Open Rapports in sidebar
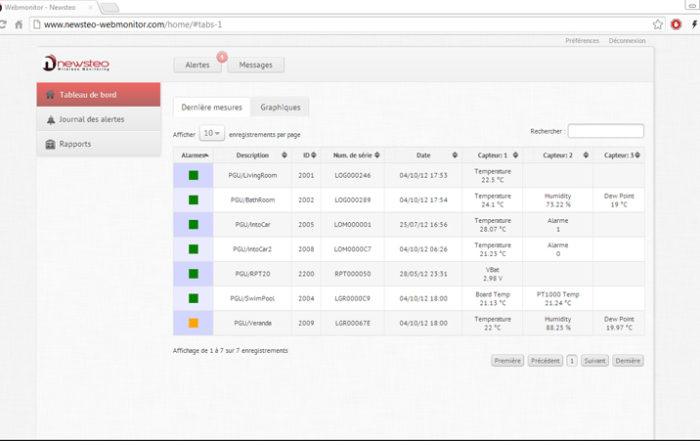The width and height of the screenshot is (700, 441). click(x=99, y=144)
